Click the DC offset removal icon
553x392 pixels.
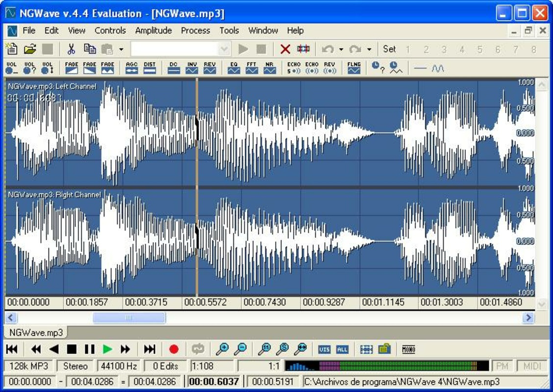[174, 68]
